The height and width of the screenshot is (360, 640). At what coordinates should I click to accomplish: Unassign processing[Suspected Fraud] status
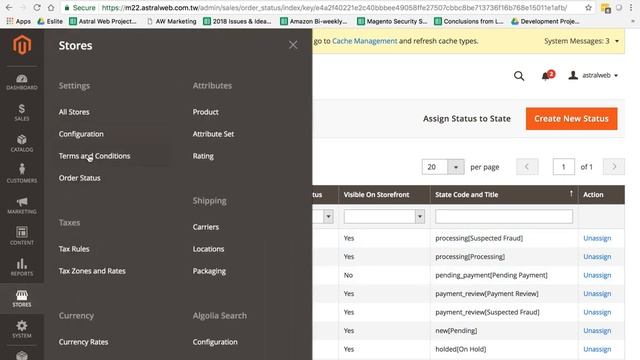(x=597, y=238)
